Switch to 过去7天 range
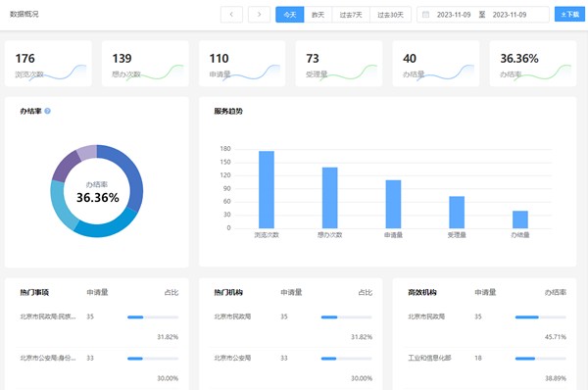This screenshot has width=588, height=390. coord(351,15)
